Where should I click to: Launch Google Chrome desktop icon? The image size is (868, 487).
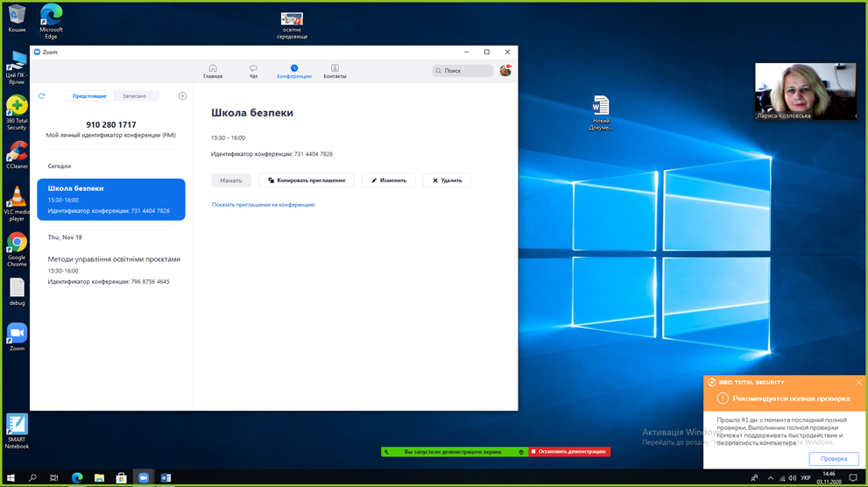(17, 250)
